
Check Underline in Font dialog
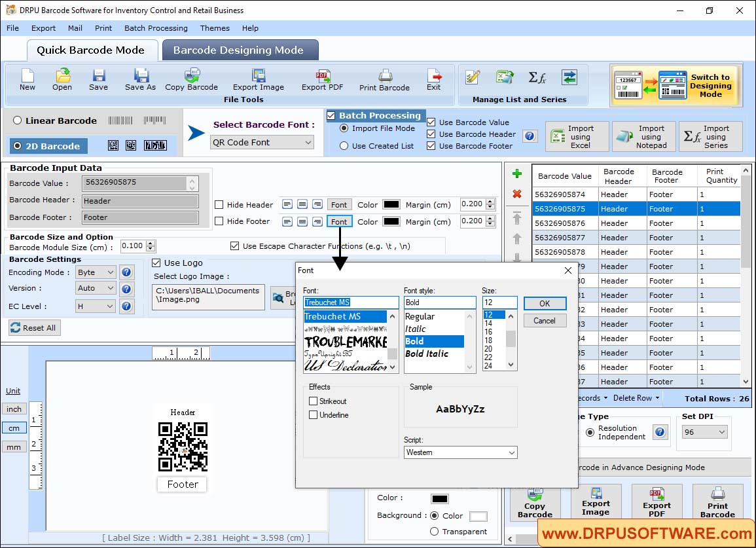[x=314, y=415]
